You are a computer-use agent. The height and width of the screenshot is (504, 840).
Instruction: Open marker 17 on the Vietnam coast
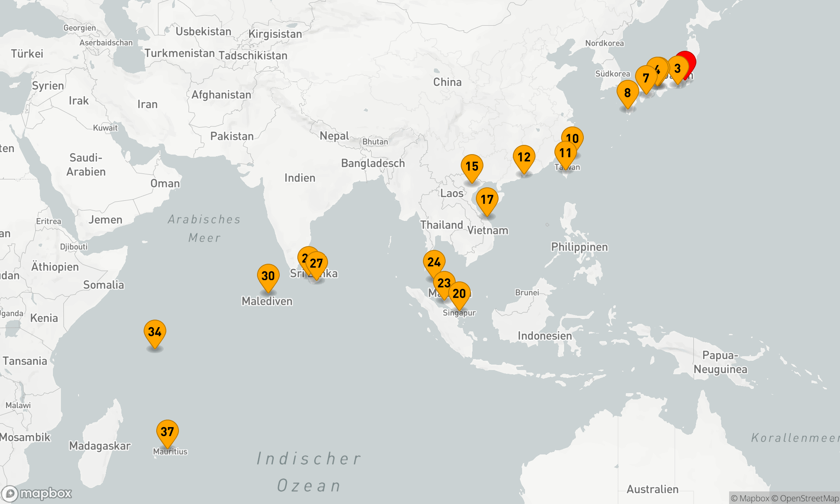pos(487,199)
